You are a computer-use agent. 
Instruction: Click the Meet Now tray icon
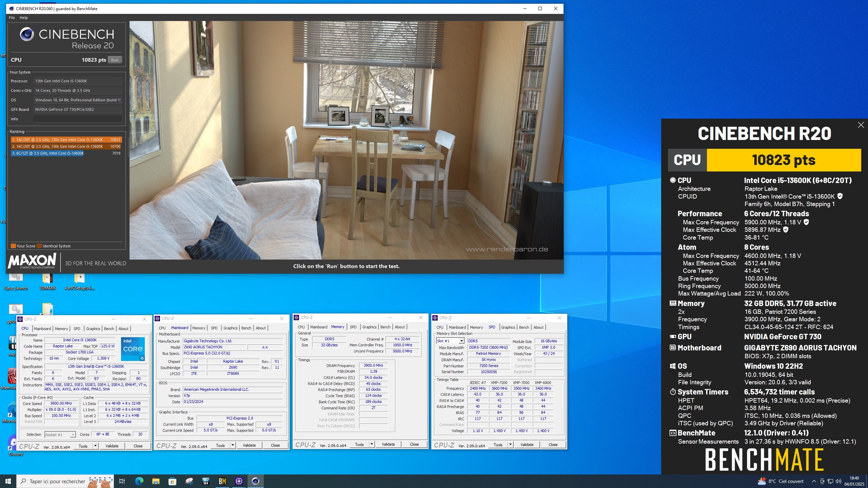coord(822,481)
